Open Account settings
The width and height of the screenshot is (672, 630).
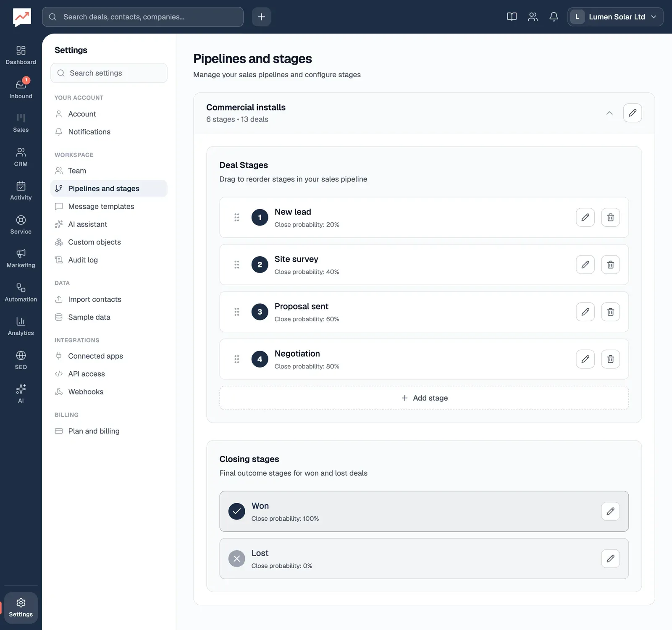109,114
